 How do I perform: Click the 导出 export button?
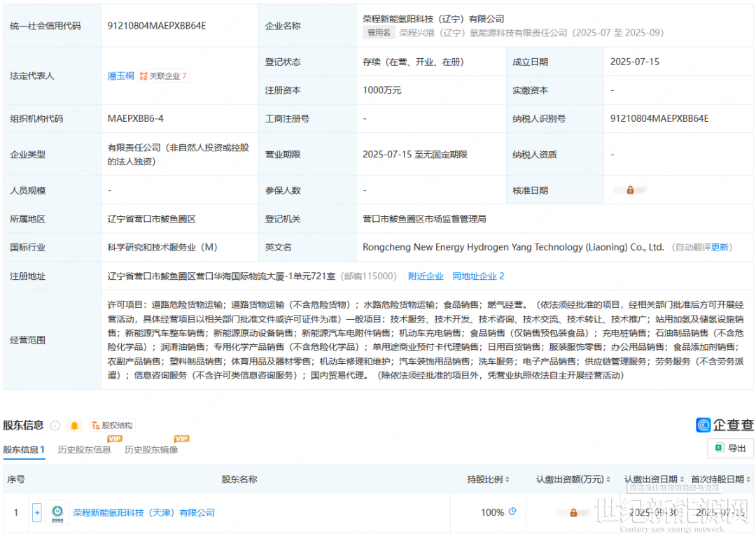pyautogui.click(x=730, y=449)
